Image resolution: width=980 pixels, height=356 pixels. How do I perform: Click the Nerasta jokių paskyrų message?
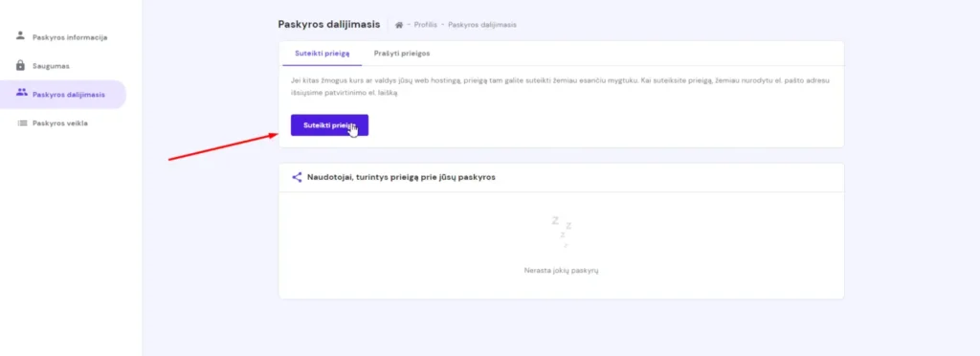click(561, 271)
